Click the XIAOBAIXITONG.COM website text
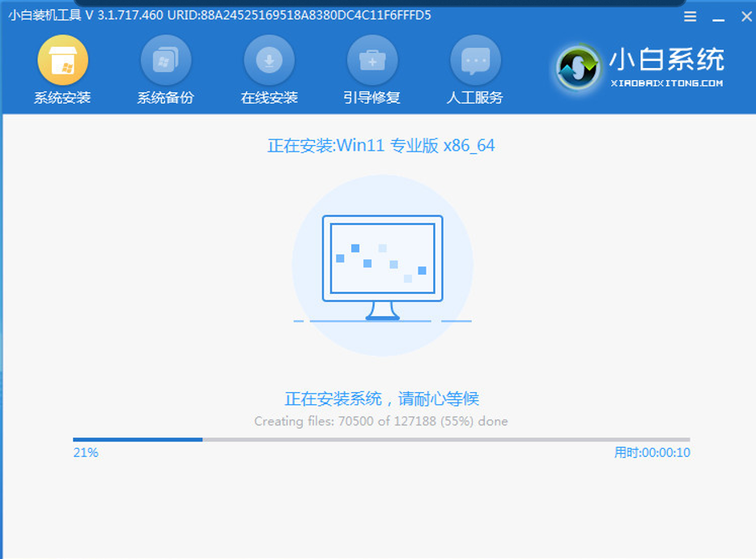 click(x=666, y=83)
